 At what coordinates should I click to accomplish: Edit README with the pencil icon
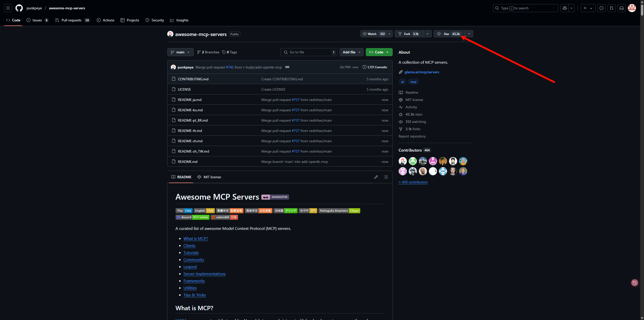click(376, 177)
